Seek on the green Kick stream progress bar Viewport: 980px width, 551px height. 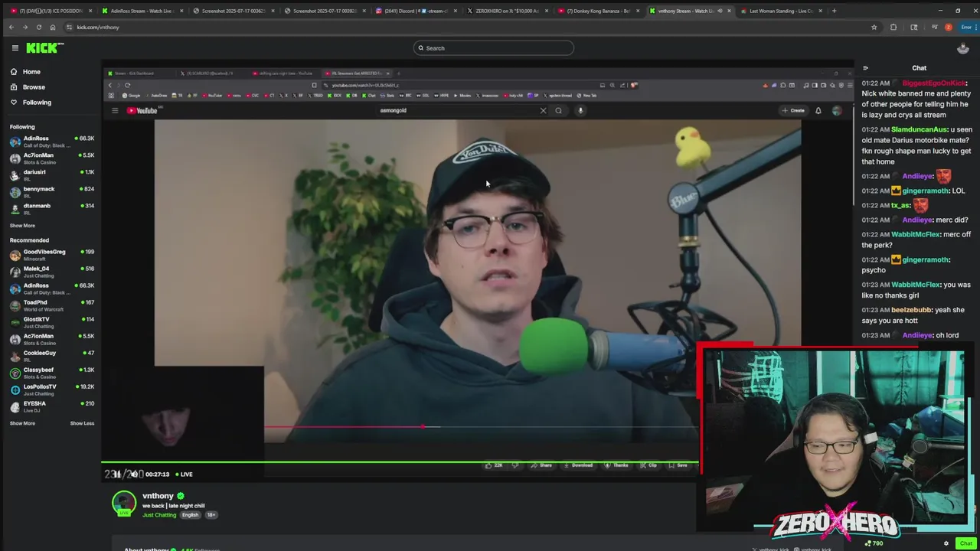[x=400, y=461]
